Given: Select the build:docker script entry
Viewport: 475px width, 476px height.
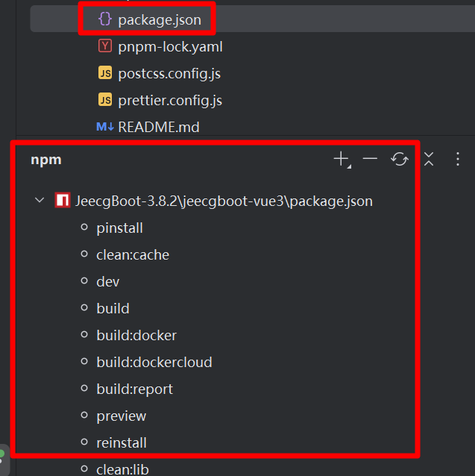Looking at the screenshot, I should 136,336.
